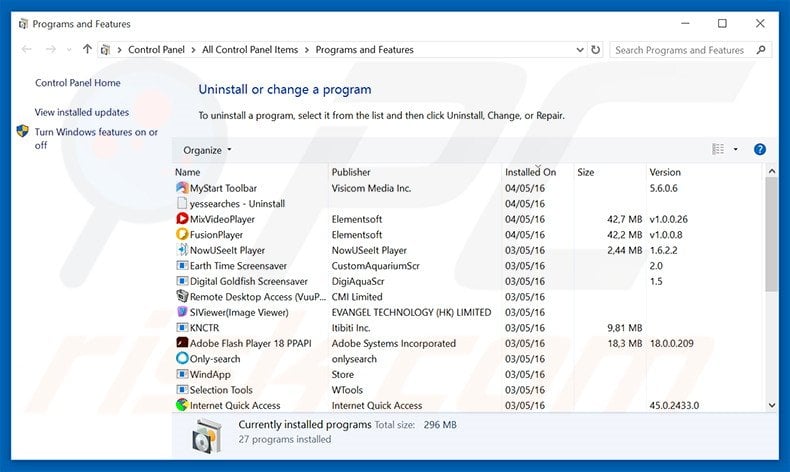Open the Organize dropdown menu
The width and height of the screenshot is (790, 472).
point(207,150)
